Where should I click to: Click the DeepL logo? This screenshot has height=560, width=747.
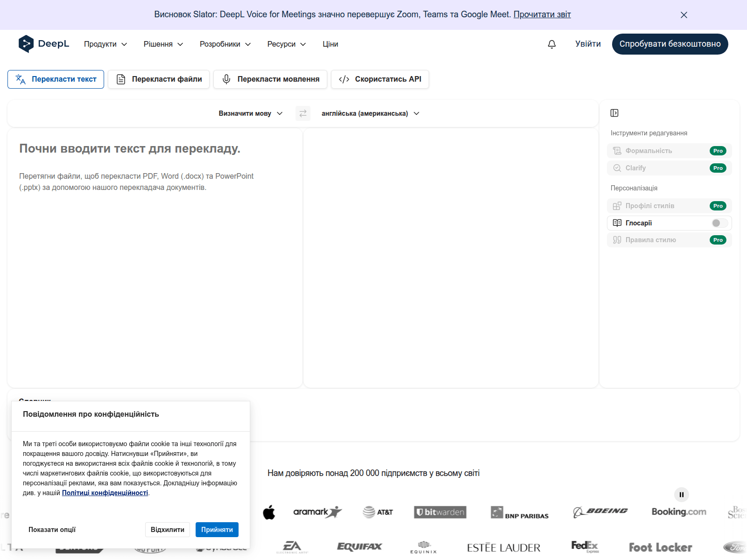point(44,44)
